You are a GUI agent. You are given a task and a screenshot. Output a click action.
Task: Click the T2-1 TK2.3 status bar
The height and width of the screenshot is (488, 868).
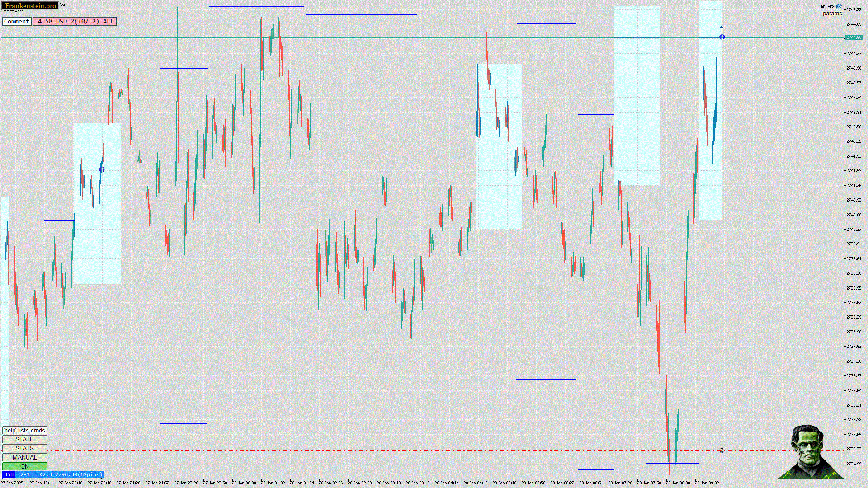coord(60,474)
